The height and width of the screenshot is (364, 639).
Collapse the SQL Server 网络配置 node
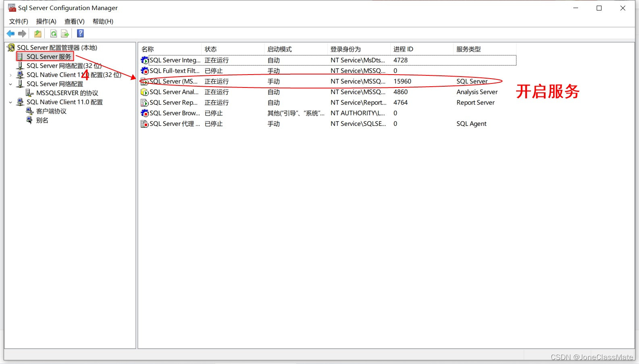10,84
